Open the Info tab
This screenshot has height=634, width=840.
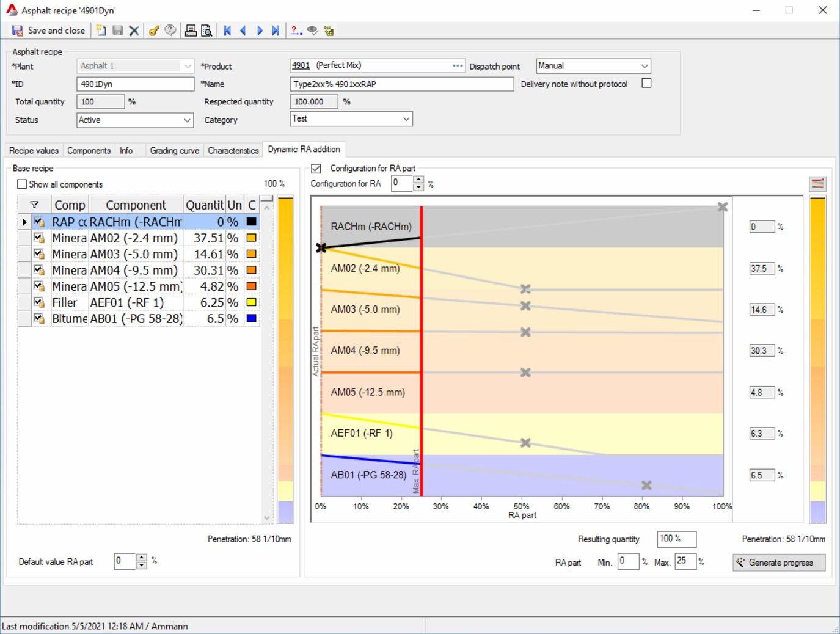pos(126,150)
